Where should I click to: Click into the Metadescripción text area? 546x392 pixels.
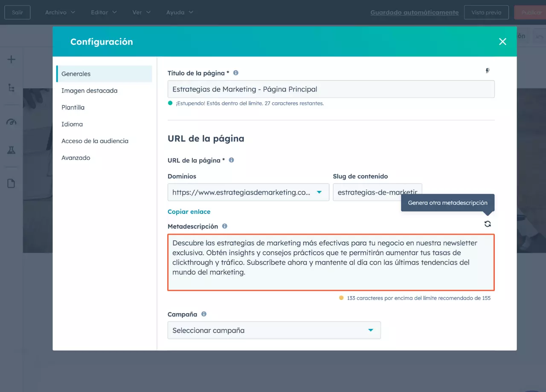(x=331, y=262)
